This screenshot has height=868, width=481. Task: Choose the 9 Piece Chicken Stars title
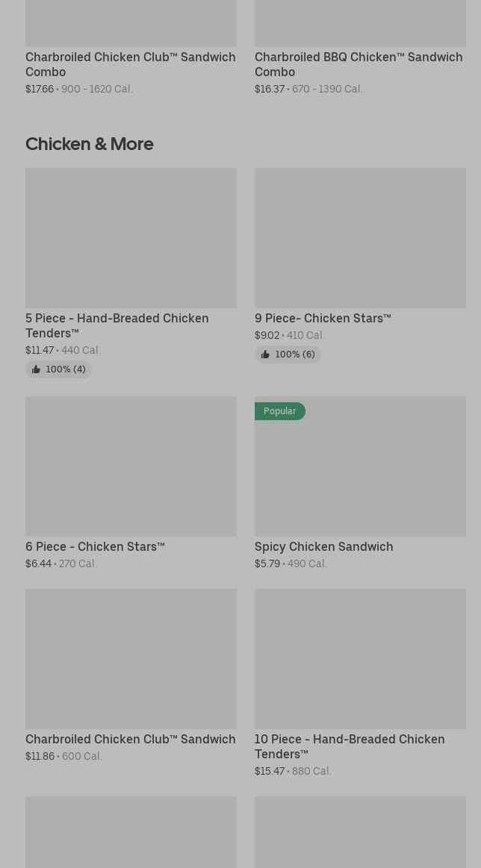323,318
